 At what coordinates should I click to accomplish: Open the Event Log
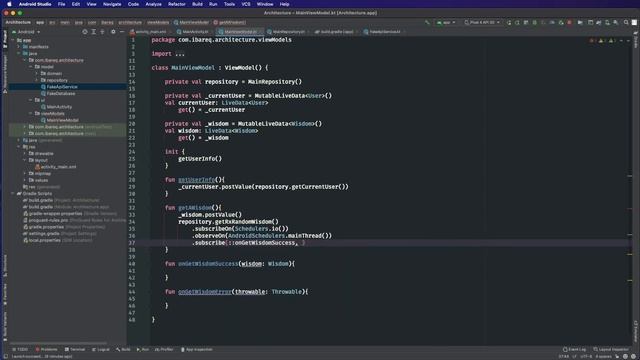pos(575,349)
